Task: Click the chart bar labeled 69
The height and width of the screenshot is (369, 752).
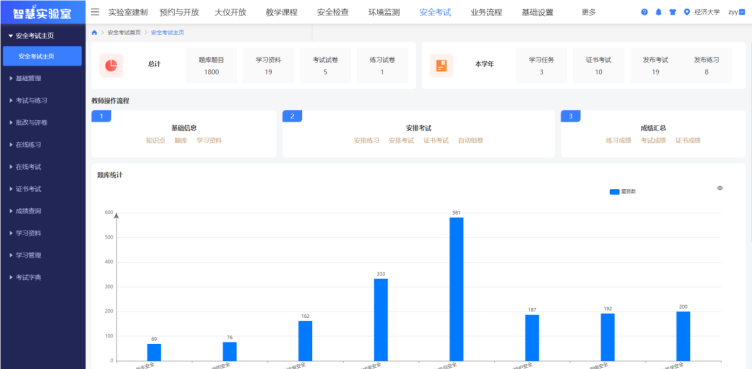Action: coord(154,352)
